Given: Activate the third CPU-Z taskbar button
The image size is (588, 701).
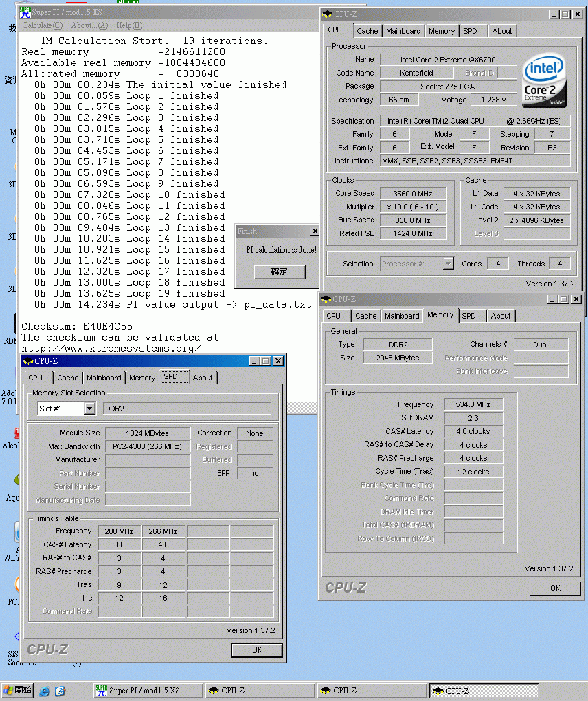Looking at the screenshot, I should (484, 691).
